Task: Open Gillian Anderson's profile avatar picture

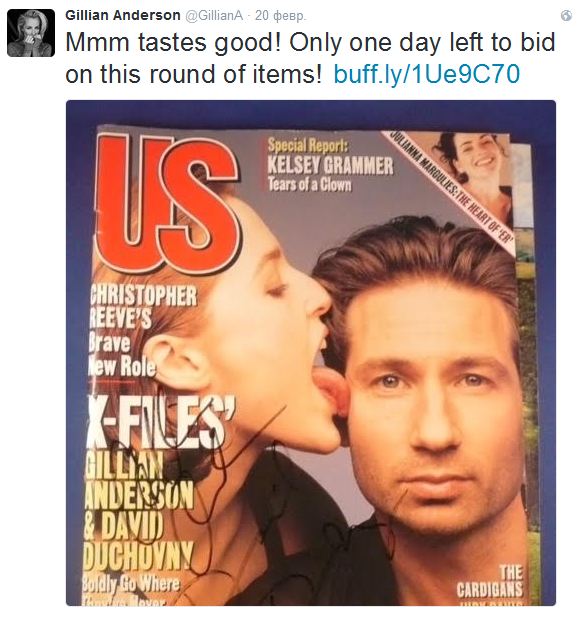Action: tap(31, 33)
